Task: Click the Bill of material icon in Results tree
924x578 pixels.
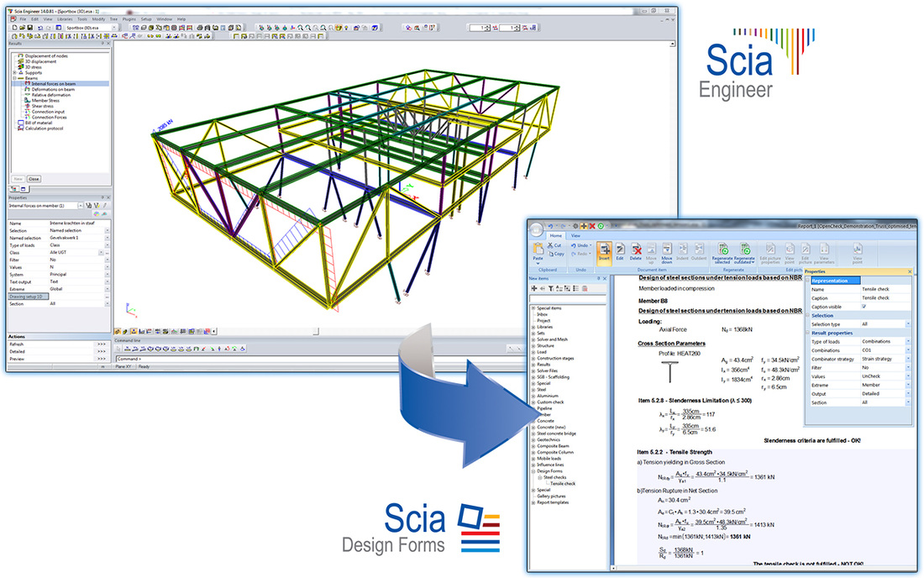Action: coord(21,123)
